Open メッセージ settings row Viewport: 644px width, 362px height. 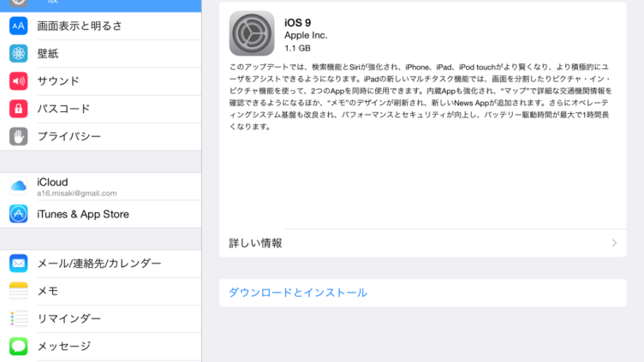[101, 346]
